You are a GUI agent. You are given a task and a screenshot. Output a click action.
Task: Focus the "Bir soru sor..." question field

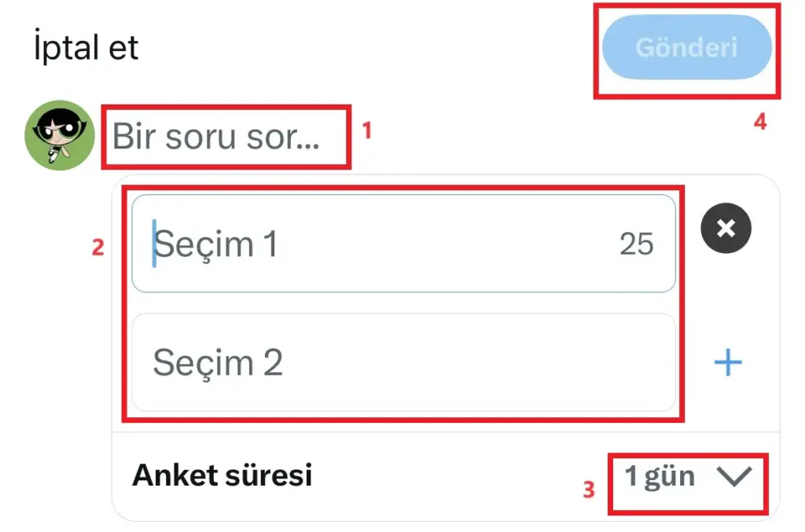pos(216,137)
